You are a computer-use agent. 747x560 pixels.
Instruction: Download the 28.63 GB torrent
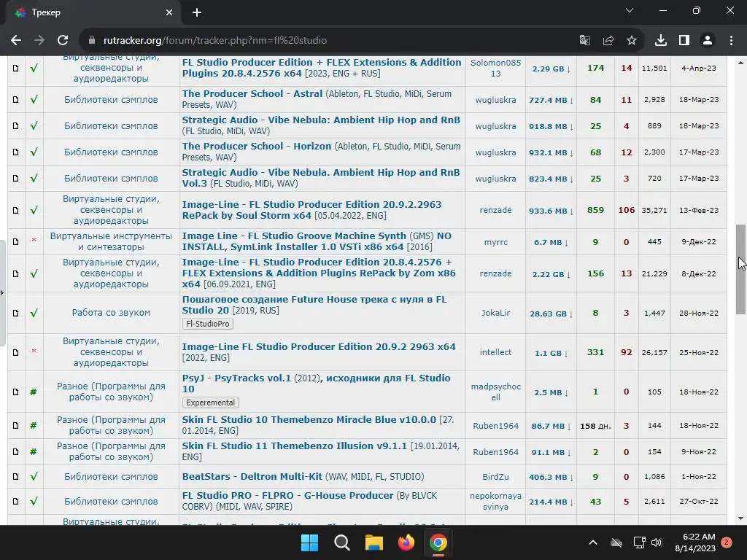(551, 314)
